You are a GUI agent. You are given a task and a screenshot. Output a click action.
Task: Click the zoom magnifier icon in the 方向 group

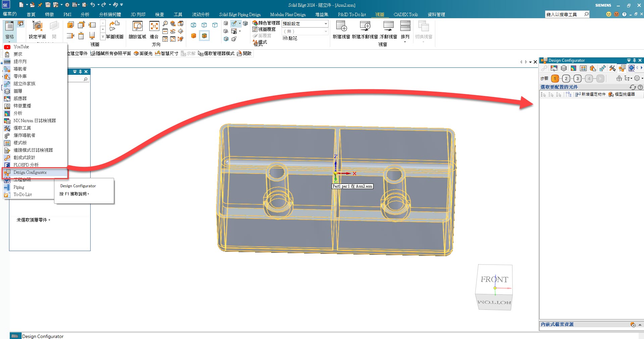(x=165, y=23)
